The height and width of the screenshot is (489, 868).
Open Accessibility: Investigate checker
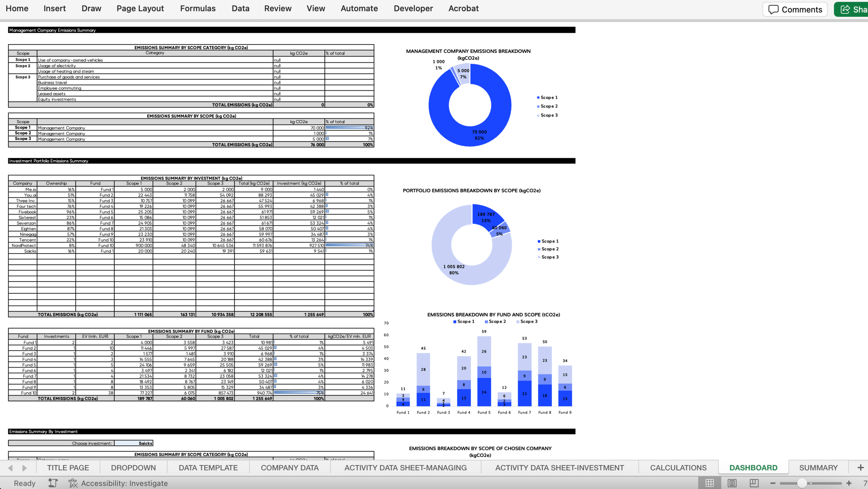pos(118,483)
